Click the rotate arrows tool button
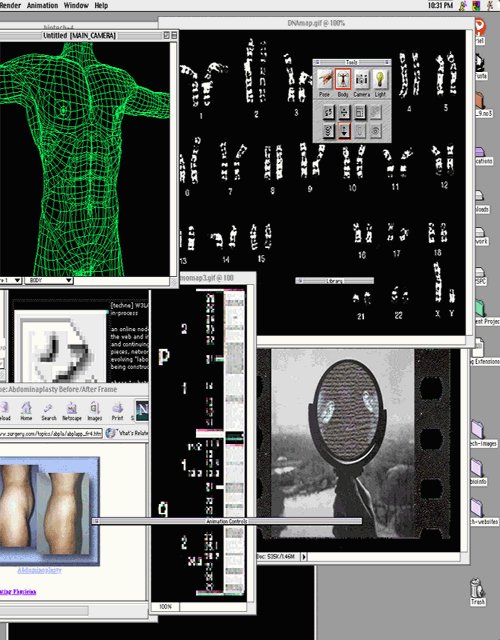This screenshot has height=640, width=500. (x=329, y=112)
